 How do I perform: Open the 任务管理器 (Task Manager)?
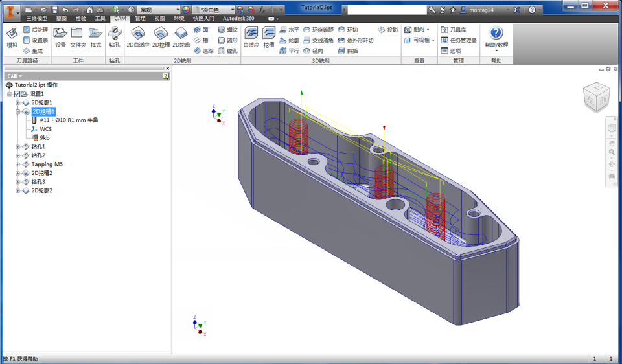coord(459,40)
